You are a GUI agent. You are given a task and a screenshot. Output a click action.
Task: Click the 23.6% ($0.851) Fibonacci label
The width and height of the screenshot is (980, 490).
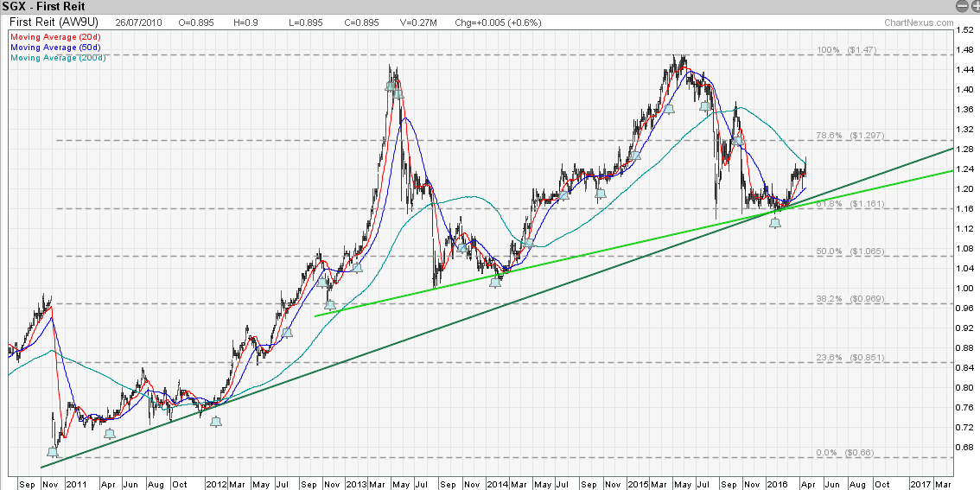[x=850, y=358]
